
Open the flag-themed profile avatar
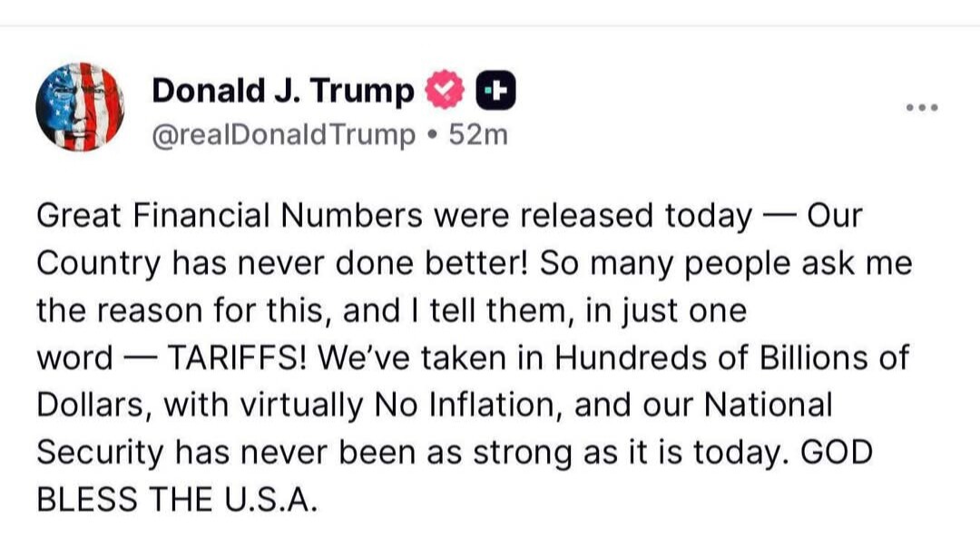pyautogui.click(x=80, y=106)
